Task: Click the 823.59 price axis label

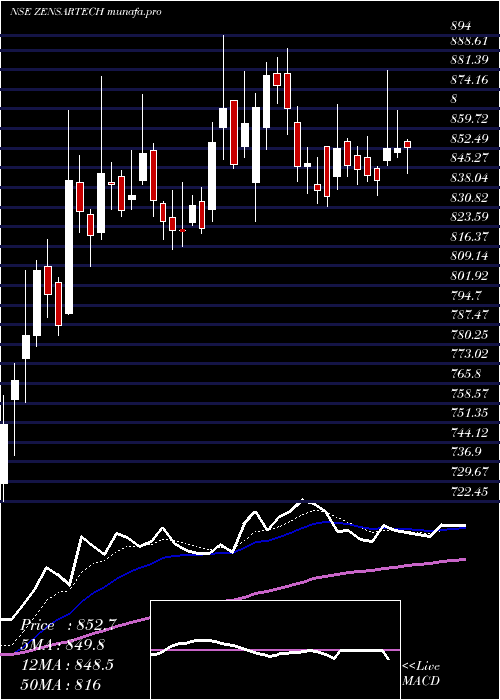Action: tap(469, 217)
